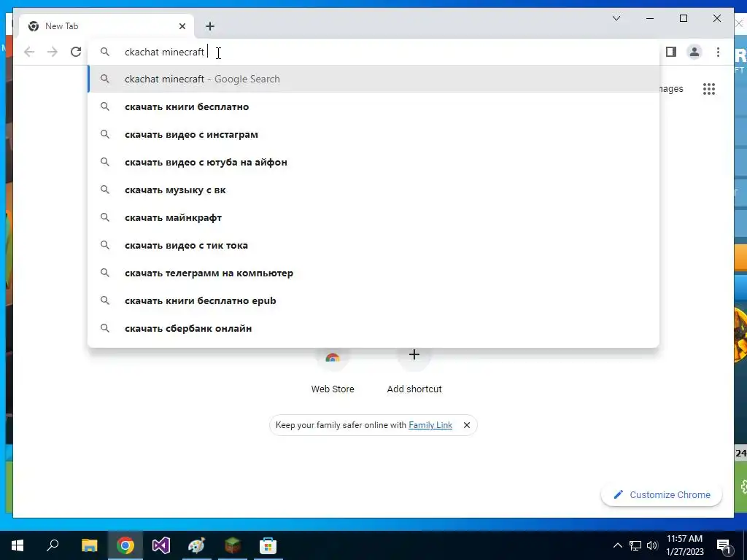This screenshot has height=560, width=747.
Task: Select suggestion 'скачать музыку с вк'
Action: click(x=373, y=190)
